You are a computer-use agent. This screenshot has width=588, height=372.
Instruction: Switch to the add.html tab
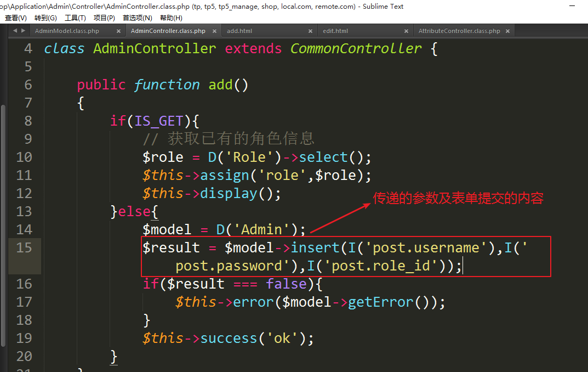tap(239, 31)
